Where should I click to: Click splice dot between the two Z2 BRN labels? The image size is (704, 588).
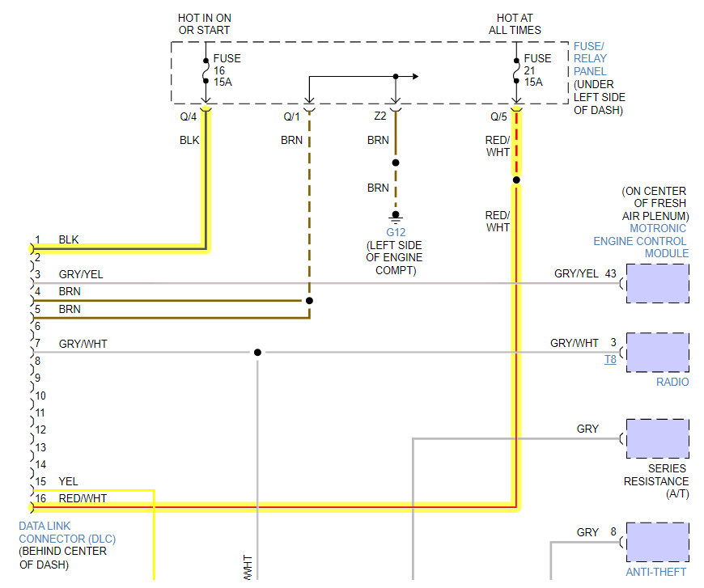(396, 163)
